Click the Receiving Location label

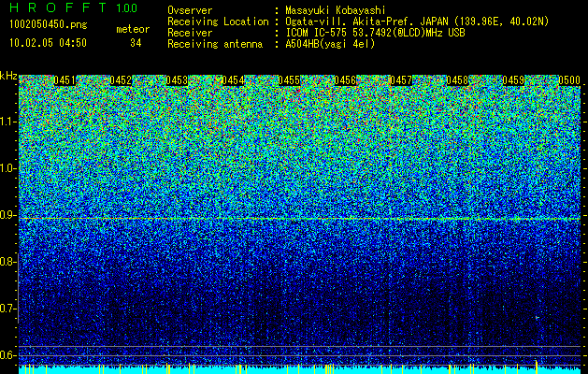click(218, 22)
